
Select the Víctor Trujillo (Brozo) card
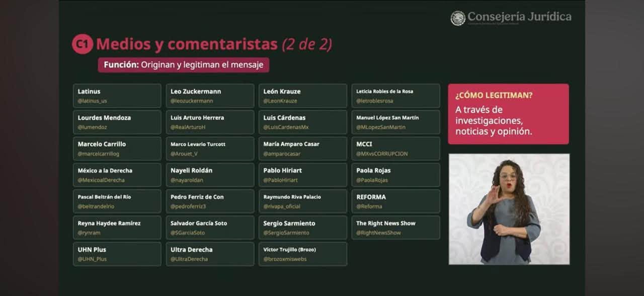tap(303, 254)
